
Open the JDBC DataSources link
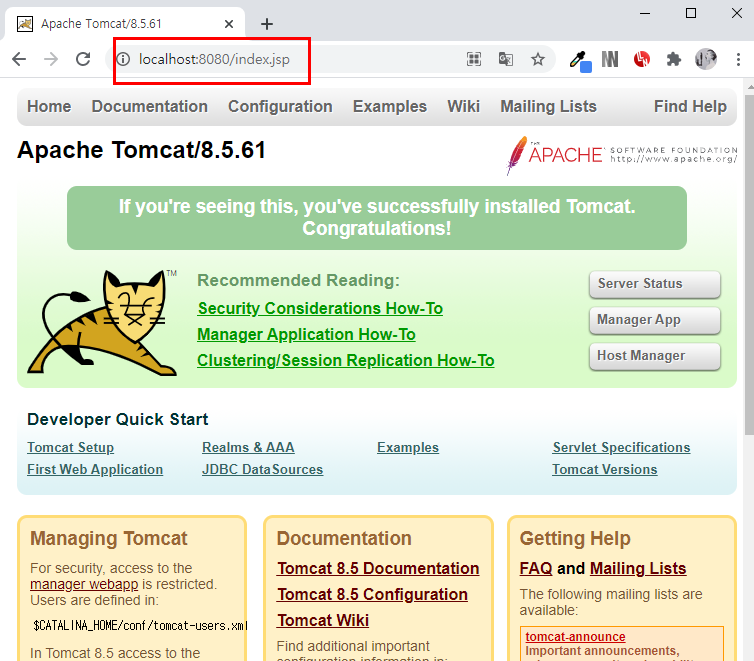pos(263,470)
